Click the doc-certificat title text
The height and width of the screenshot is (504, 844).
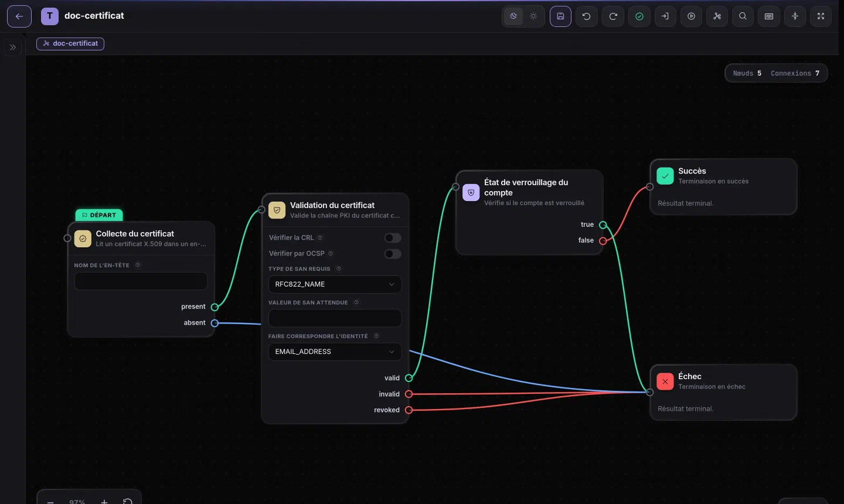(x=94, y=16)
